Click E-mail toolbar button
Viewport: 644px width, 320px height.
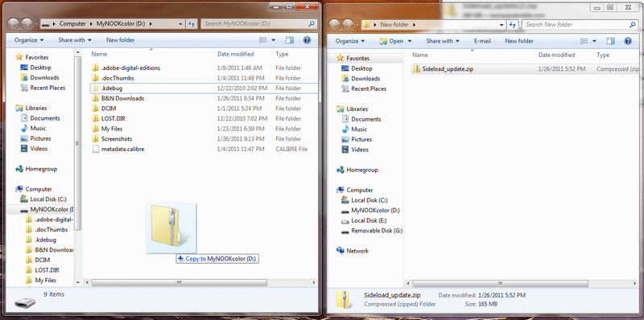click(x=482, y=41)
